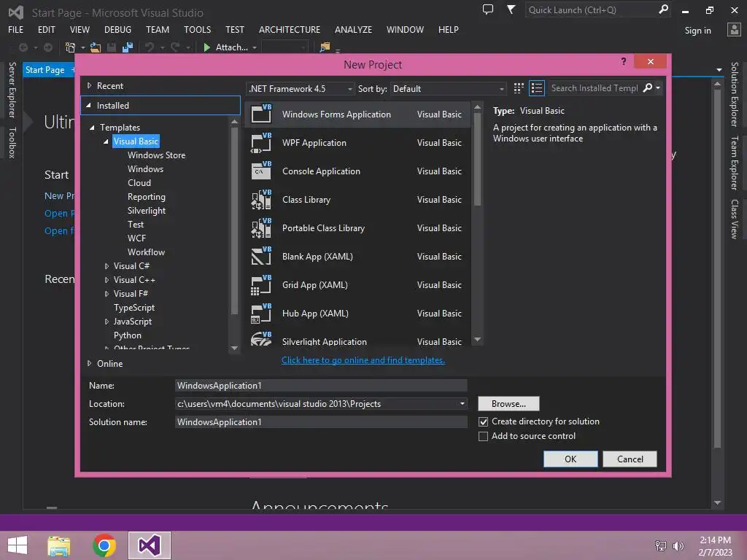Image resolution: width=747 pixels, height=560 pixels.
Task: Select the Grid App (XAML) icon
Action: click(x=261, y=285)
